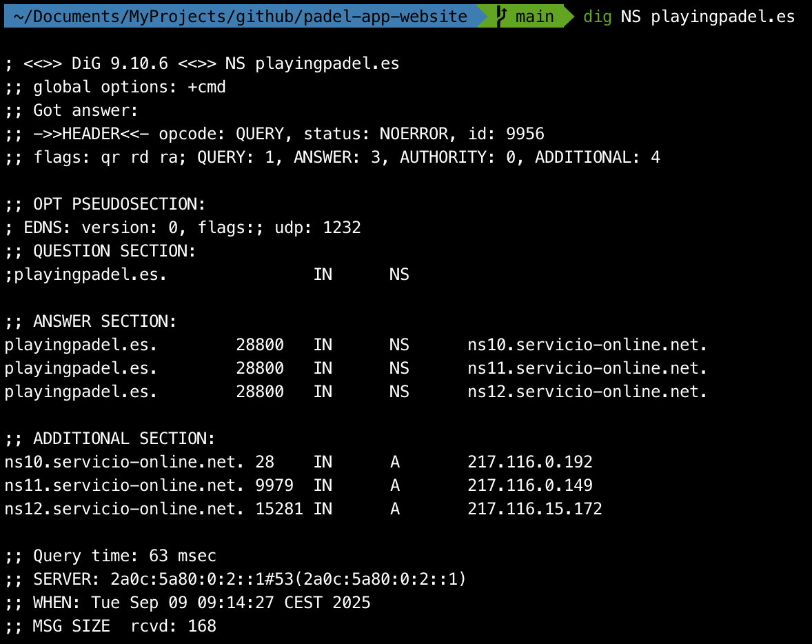Click the main branch label in the prompt
Image resolution: width=812 pixels, height=644 pixels.
pos(534,16)
